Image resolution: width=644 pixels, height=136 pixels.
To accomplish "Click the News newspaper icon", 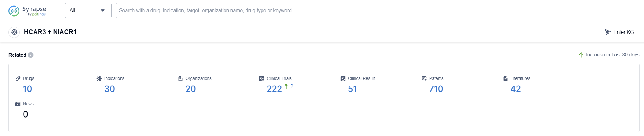I will click(18, 104).
